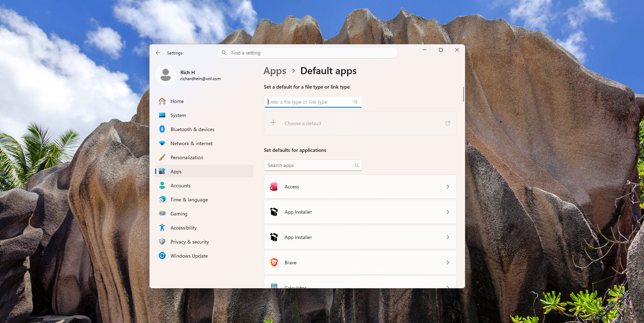
Task: Select Network & internet
Action: click(204, 143)
